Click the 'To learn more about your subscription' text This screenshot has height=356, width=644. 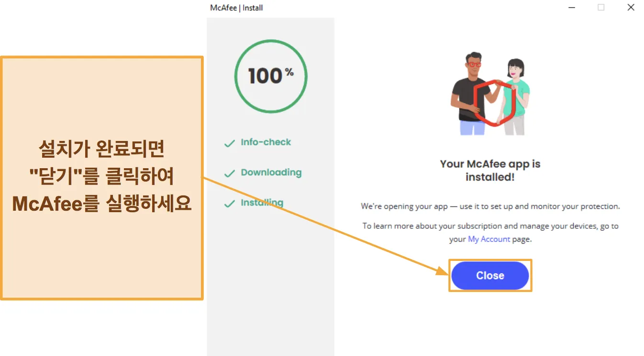pos(490,232)
